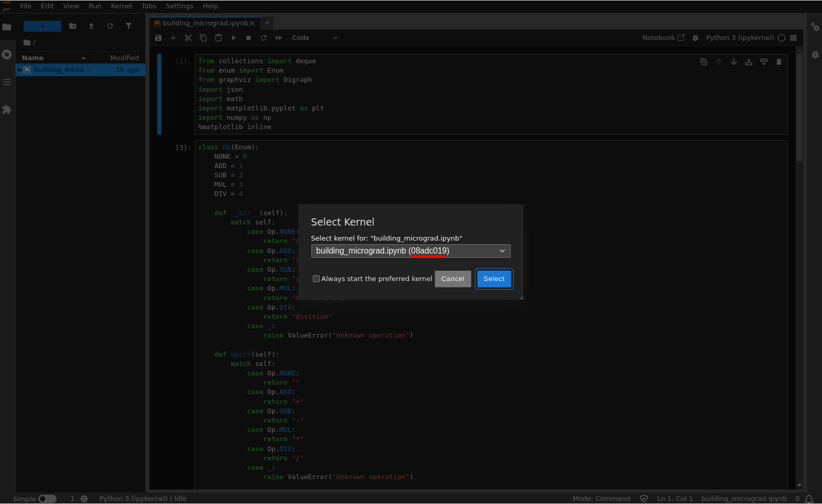This screenshot has height=504, width=822.
Task: Click the kernel sessions gear icon in status bar
Action: (x=84, y=499)
